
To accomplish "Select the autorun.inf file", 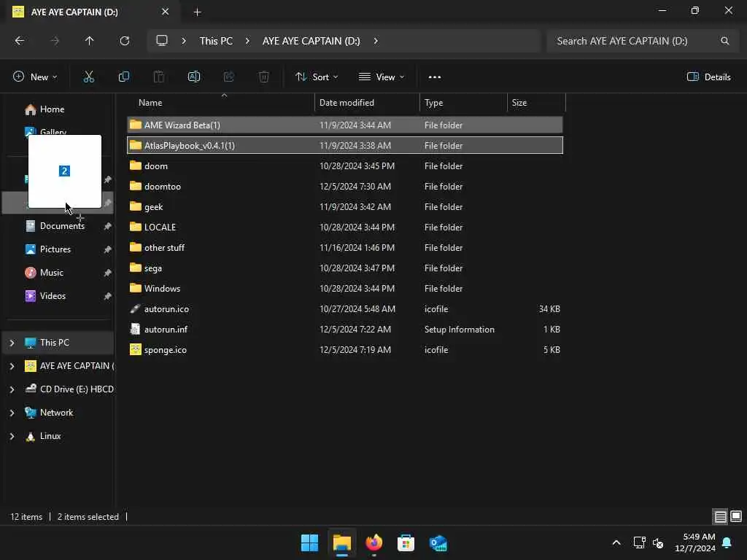I will tap(345, 330).
